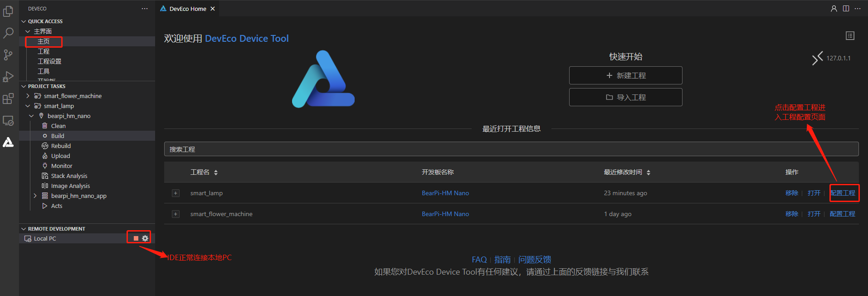Open the account user icon

834,9
